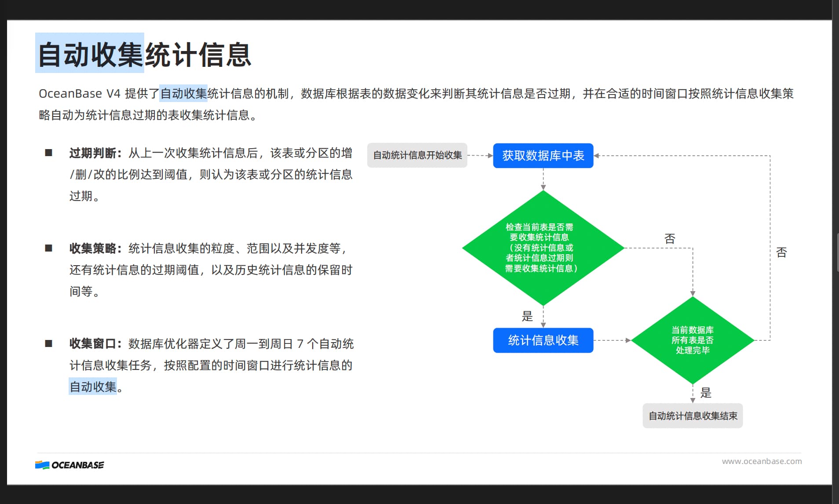
Task: Click the 收集策略 bold heading
Action: pos(93,248)
